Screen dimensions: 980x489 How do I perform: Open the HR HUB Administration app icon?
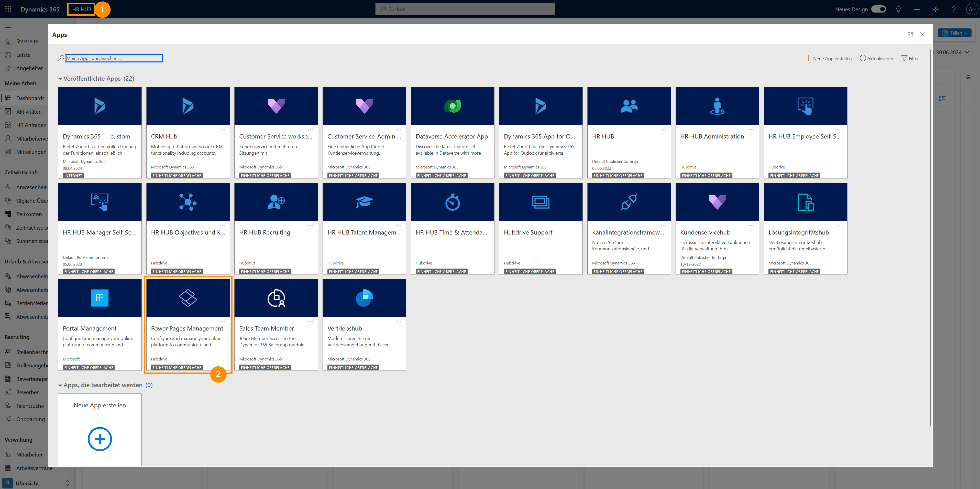tap(717, 106)
